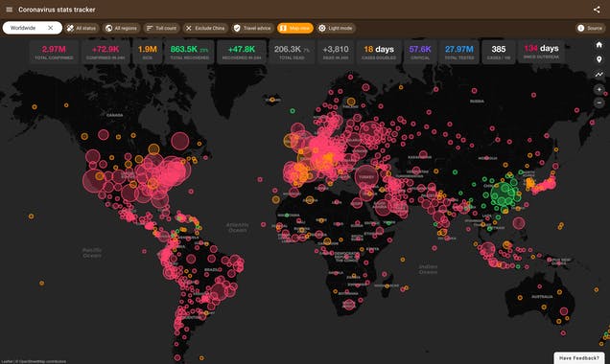Select the +3,810 dead in 24h card
Image resolution: width=610 pixels, height=364 pixels.
point(336,52)
